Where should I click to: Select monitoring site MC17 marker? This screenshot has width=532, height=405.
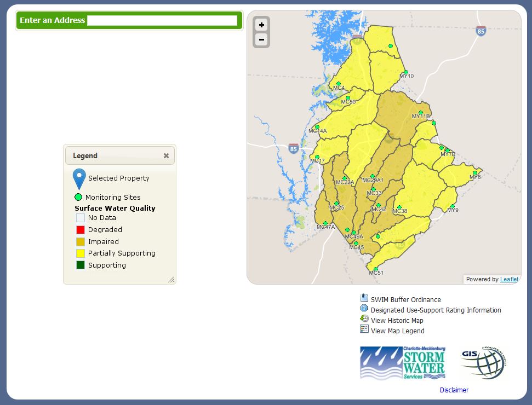[x=317, y=157]
